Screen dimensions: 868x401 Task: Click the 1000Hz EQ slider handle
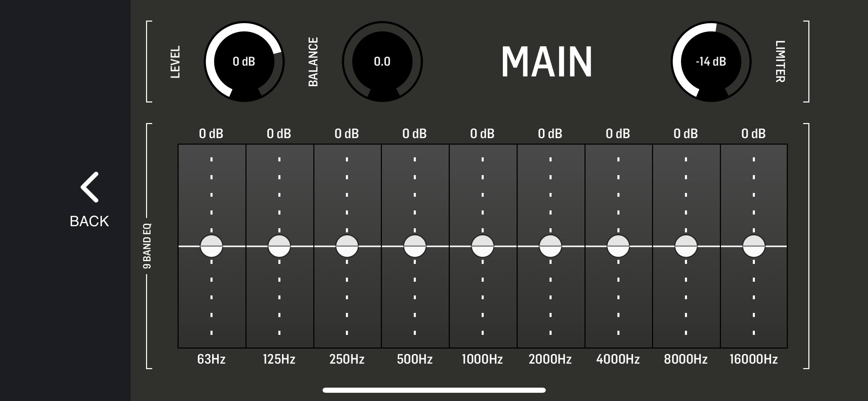(483, 246)
